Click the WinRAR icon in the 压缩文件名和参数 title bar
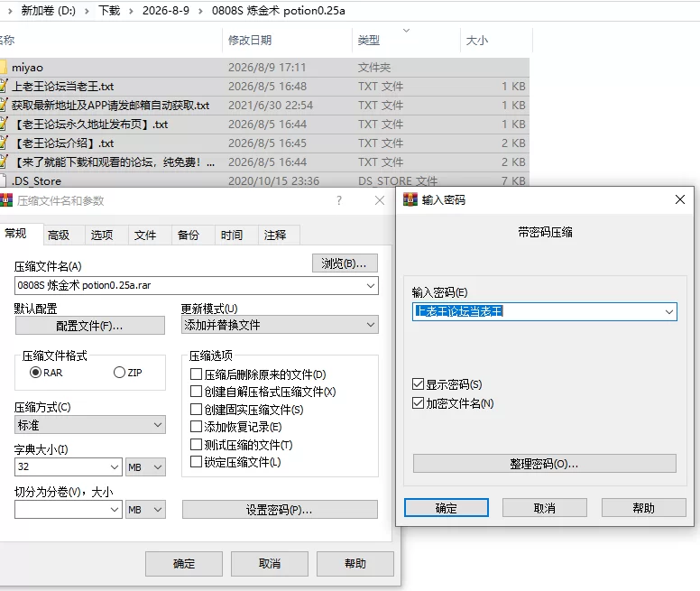Image resolution: width=700 pixels, height=591 pixels. [5, 200]
